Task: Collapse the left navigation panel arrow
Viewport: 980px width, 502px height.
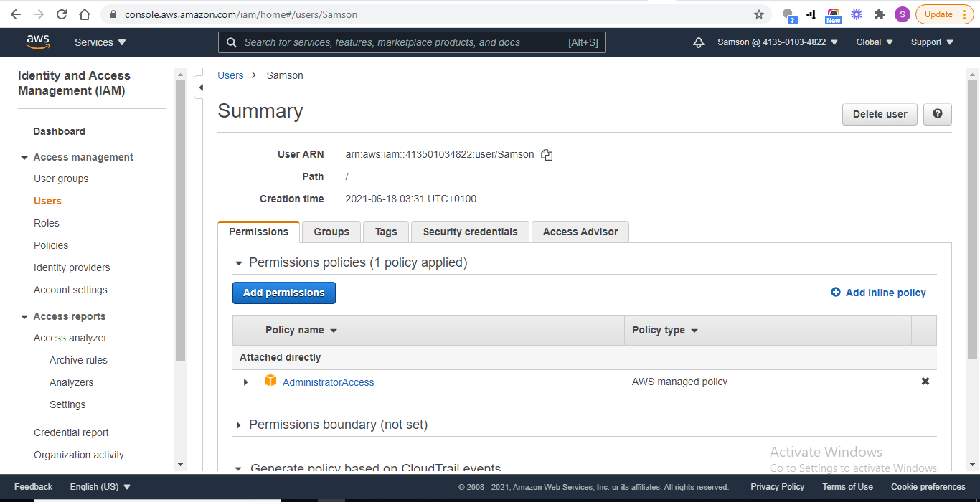Action: (202, 86)
